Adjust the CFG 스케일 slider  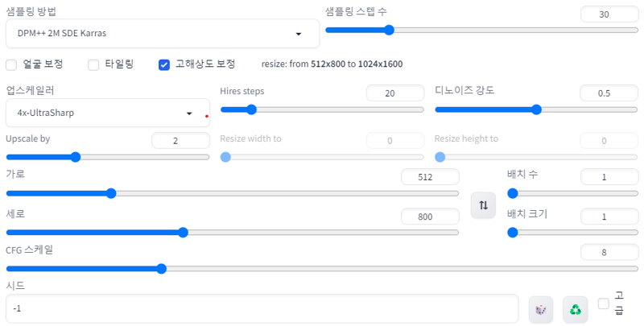[160, 268]
